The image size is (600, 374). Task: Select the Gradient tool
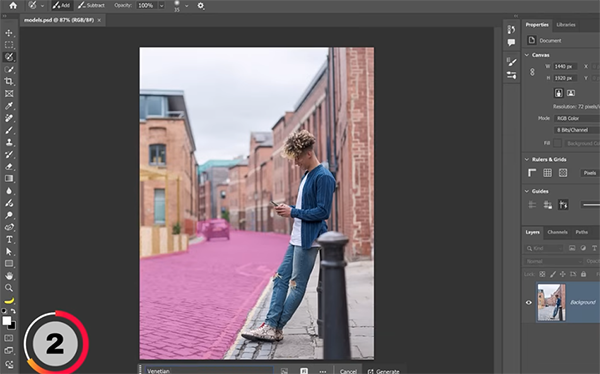(x=9, y=178)
